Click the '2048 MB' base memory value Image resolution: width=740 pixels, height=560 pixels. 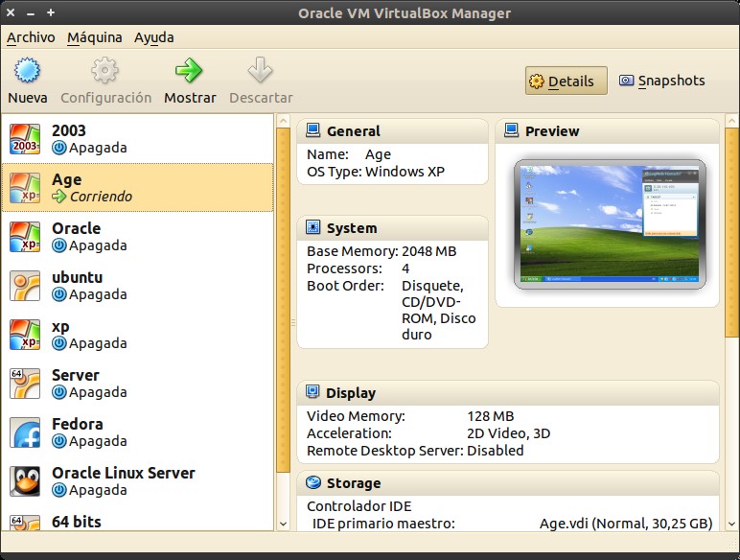[429, 251]
